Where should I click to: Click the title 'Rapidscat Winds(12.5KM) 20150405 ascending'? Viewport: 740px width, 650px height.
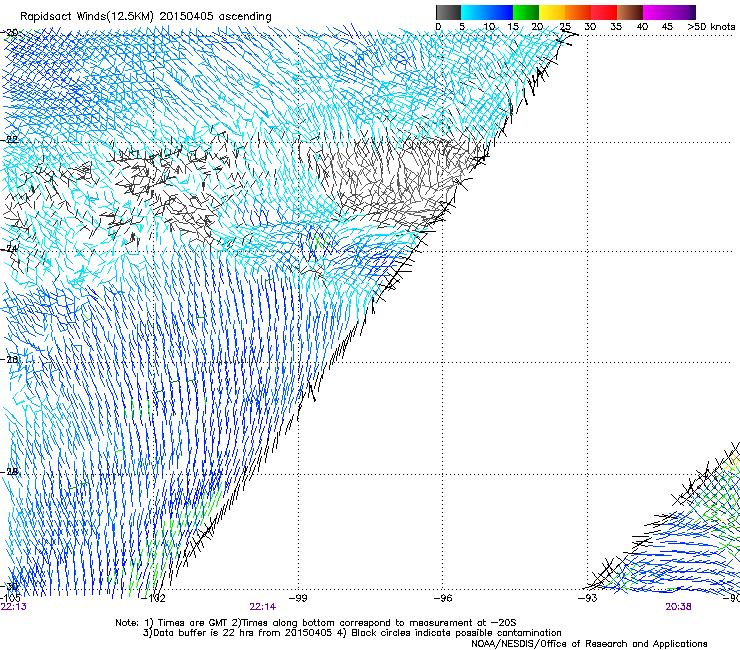tap(146, 16)
